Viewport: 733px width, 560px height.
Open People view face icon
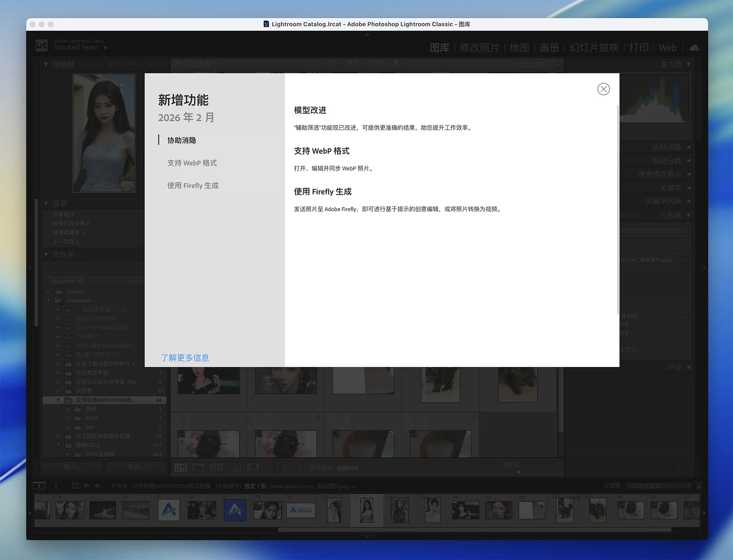coord(253,468)
